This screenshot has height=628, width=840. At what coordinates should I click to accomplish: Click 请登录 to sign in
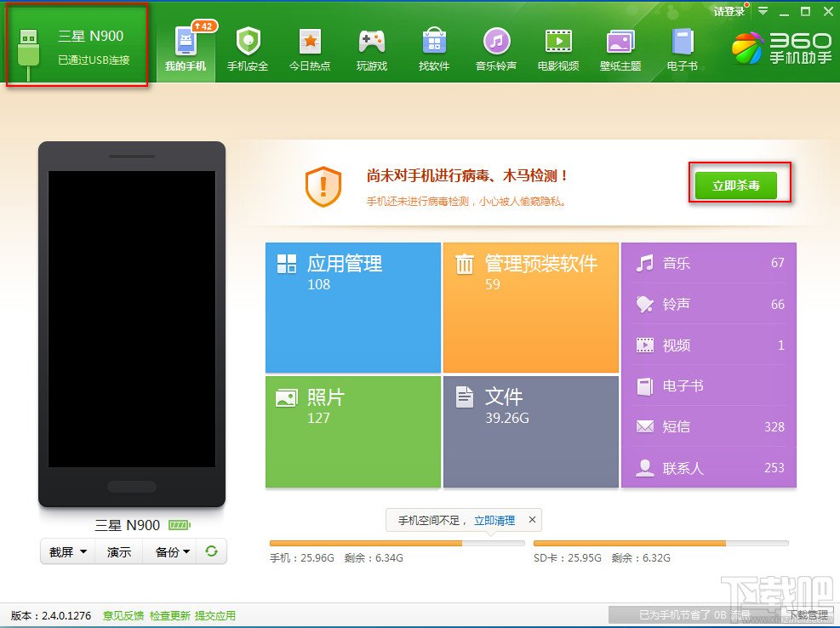[729, 9]
